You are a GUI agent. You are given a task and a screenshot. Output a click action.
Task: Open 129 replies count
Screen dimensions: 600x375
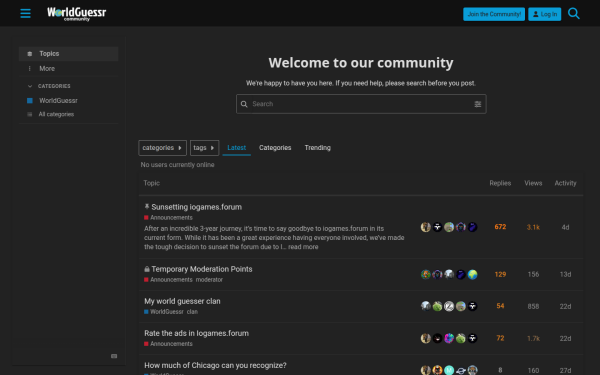(x=500, y=274)
